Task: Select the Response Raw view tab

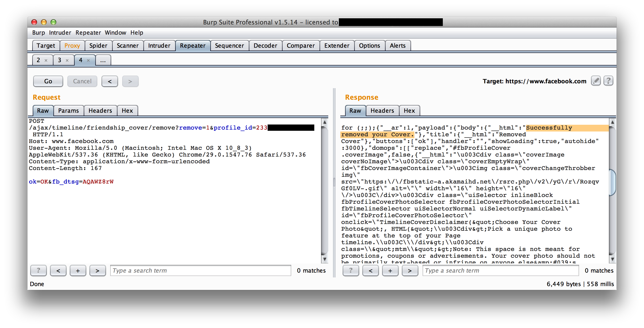Action: coord(355,111)
